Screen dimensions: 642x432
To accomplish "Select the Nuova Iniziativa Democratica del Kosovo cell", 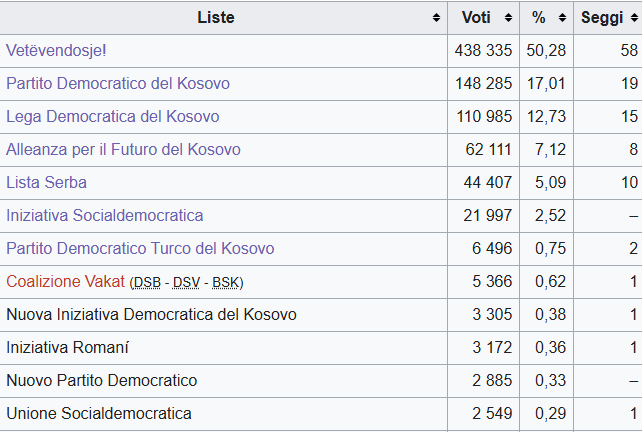I will coord(151,314).
